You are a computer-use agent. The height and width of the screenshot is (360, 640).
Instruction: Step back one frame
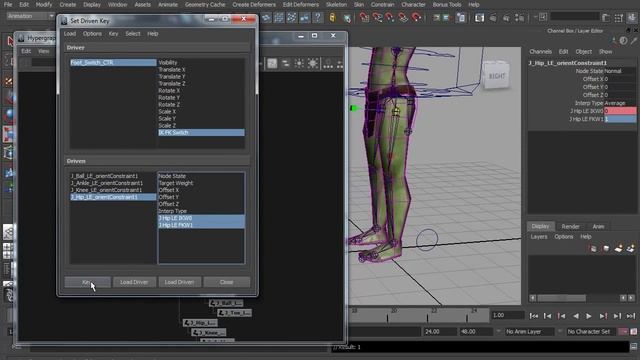[547, 316]
